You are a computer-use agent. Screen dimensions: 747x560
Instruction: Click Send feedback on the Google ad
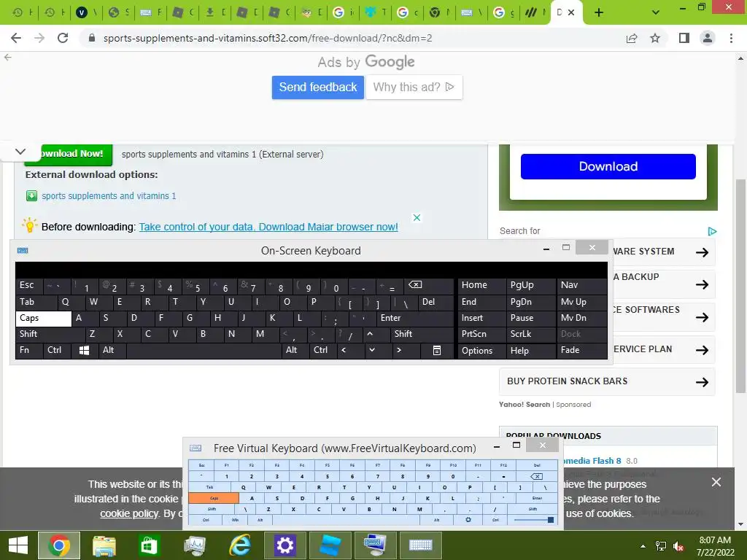coord(318,87)
